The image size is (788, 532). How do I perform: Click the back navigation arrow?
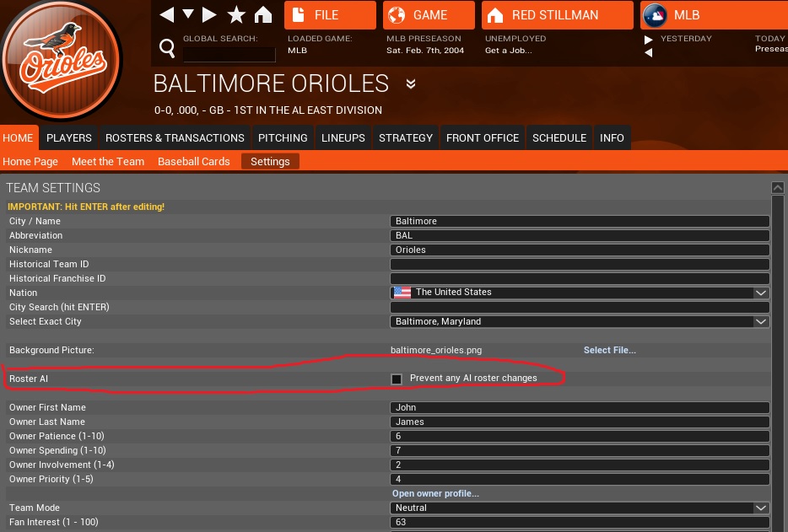coord(167,14)
